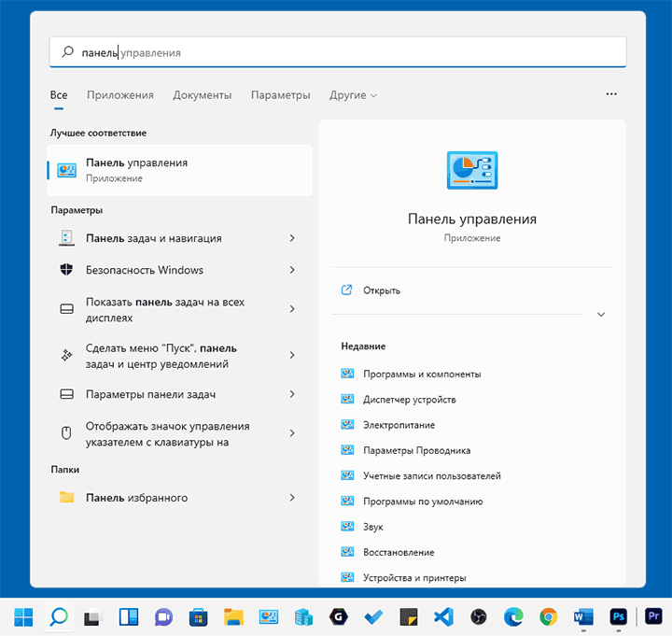Click Открыть to launch Control Panel
672x636 pixels.
tap(382, 290)
